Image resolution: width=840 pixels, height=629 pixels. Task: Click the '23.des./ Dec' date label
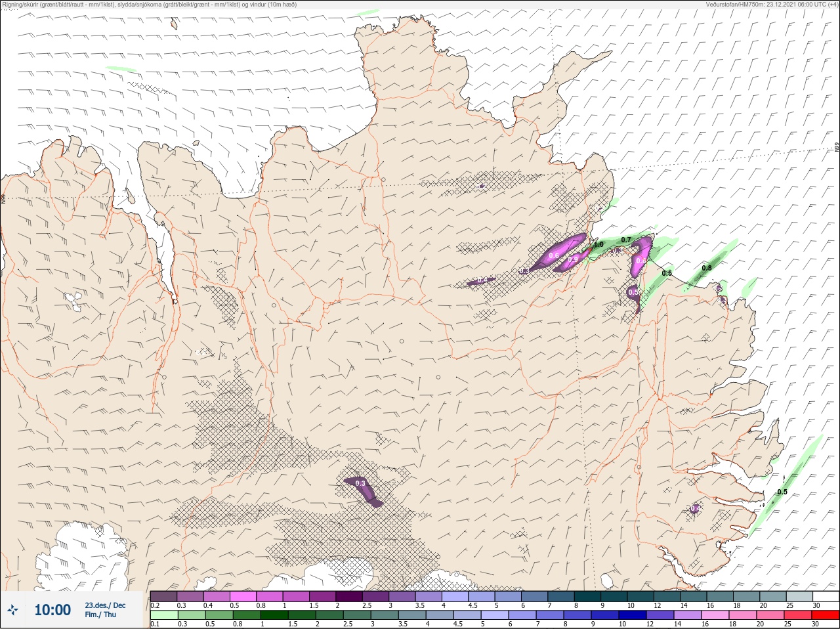coord(105,605)
